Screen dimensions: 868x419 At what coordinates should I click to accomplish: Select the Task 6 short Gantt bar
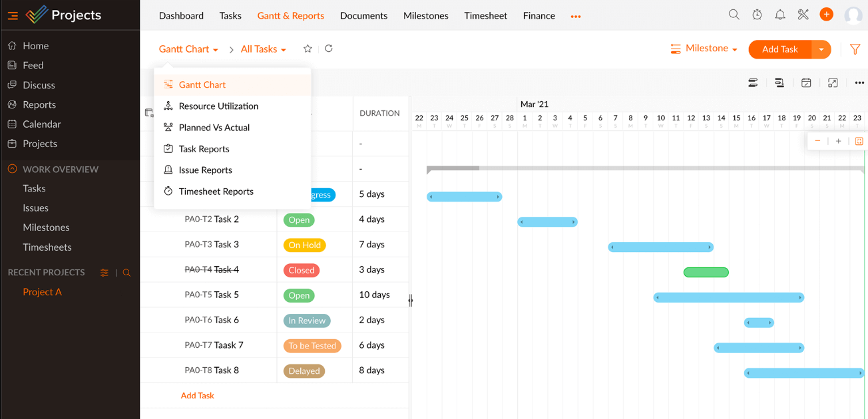(759, 323)
